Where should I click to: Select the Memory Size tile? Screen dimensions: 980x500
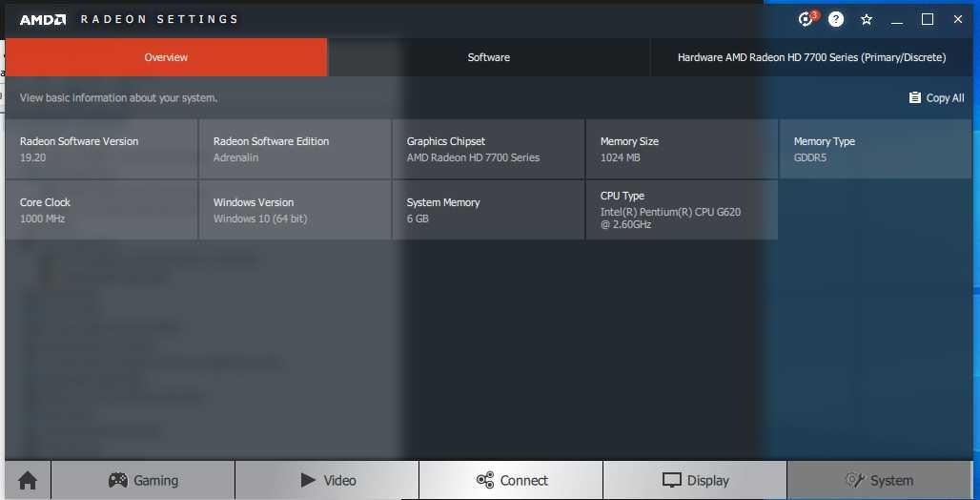[682, 149]
